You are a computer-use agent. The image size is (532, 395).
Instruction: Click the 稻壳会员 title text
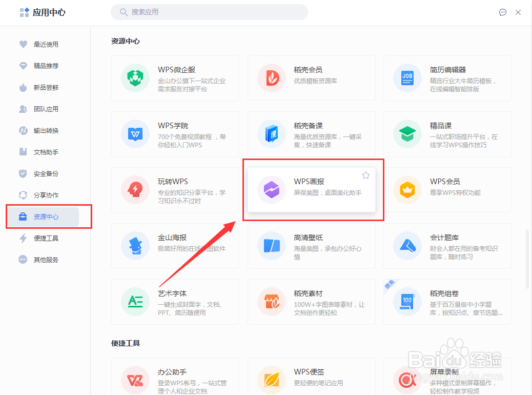[308, 70]
